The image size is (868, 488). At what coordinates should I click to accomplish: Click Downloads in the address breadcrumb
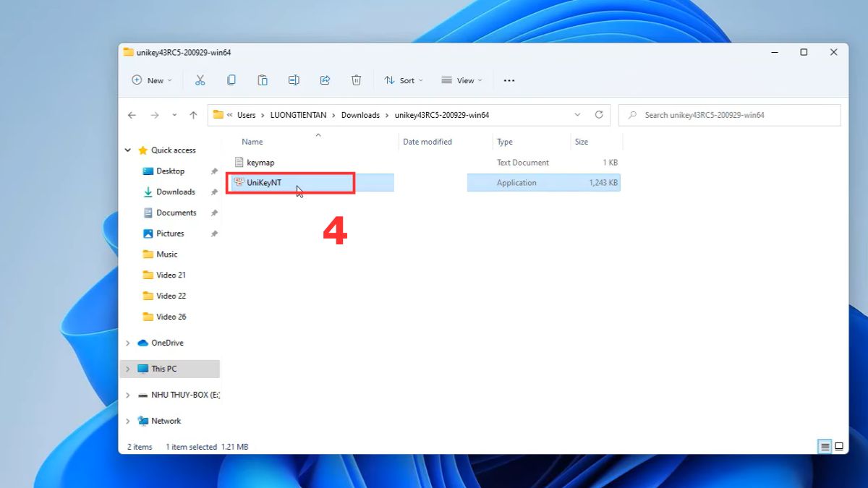click(x=360, y=115)
